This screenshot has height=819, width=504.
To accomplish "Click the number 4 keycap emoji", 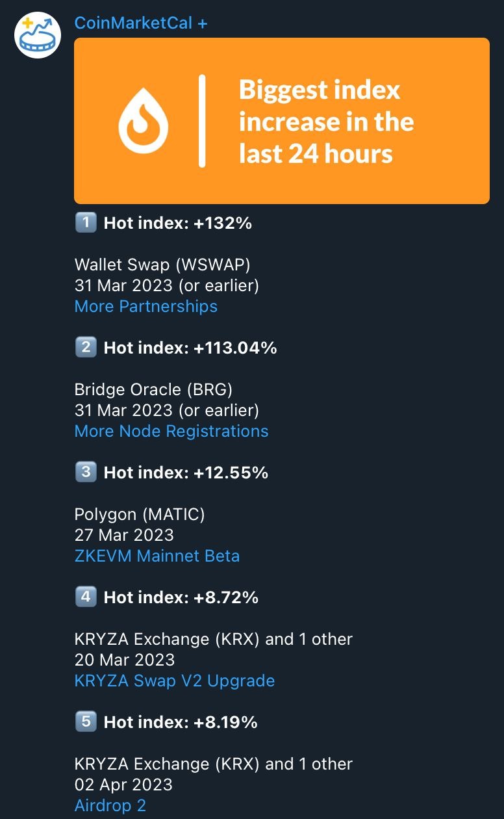I will coord(86,597).
